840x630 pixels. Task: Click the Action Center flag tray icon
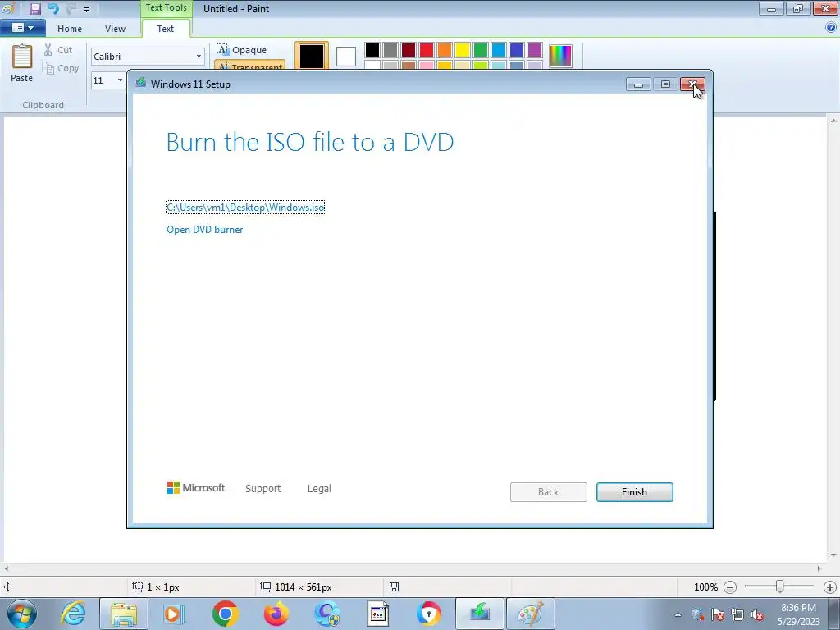(717, 614)
